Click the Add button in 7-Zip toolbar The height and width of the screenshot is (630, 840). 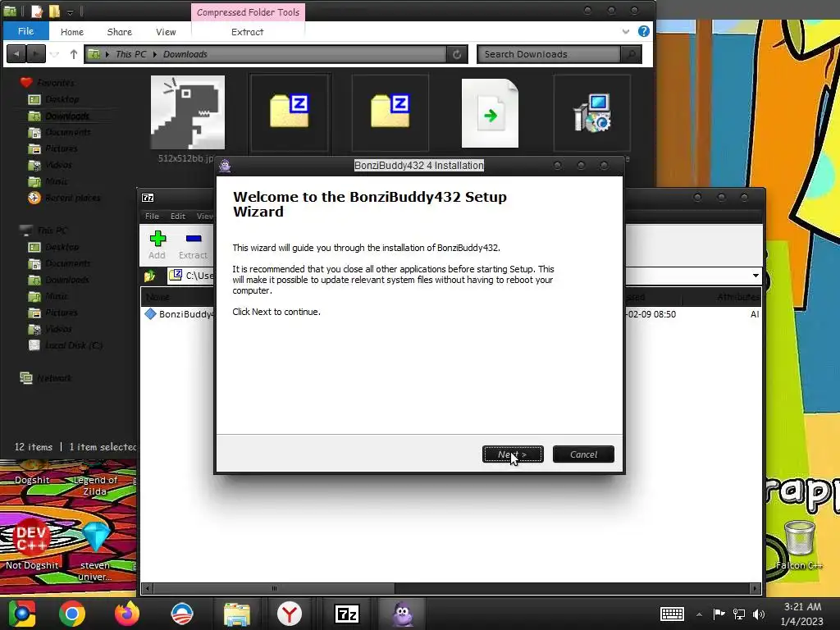click(x=157, y=244)
